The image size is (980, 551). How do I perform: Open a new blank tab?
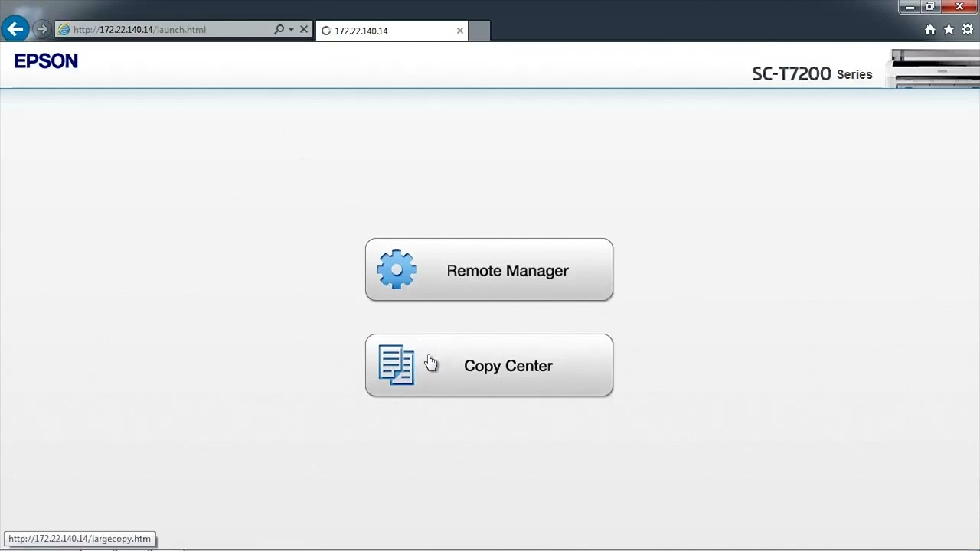click(x=479, y=31)
